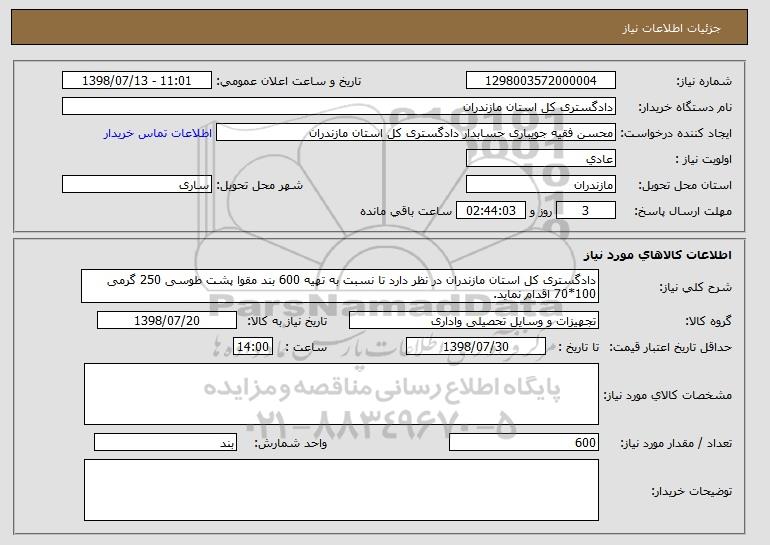Click the label تاریخ نیاز به کالا
The image size is (770, 545).
click(x=287, y=322)
